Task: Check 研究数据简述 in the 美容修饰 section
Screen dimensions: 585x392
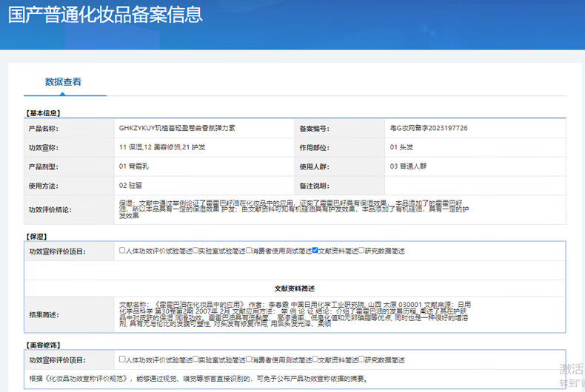Action: [x=361, y=359]
